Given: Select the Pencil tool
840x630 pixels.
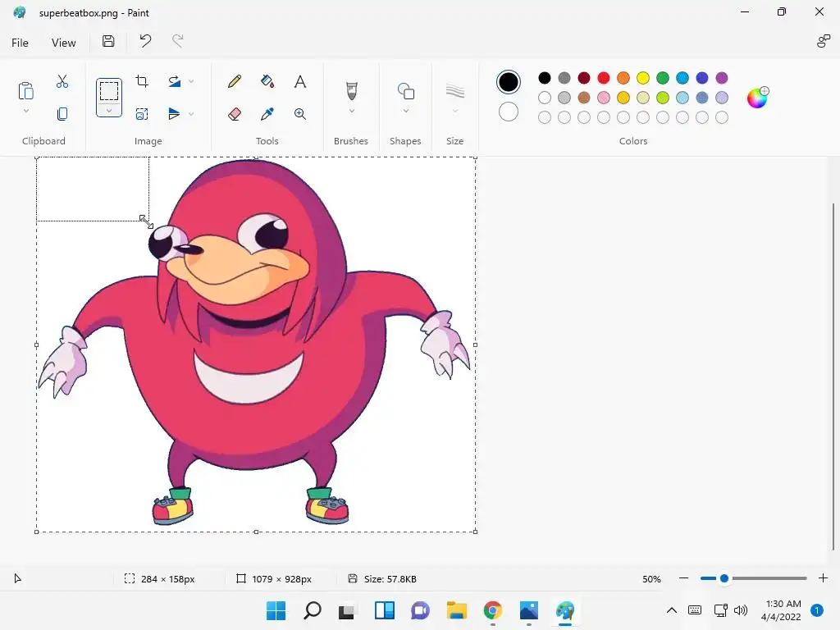Looking at the screenshot, I should (234, 81).
